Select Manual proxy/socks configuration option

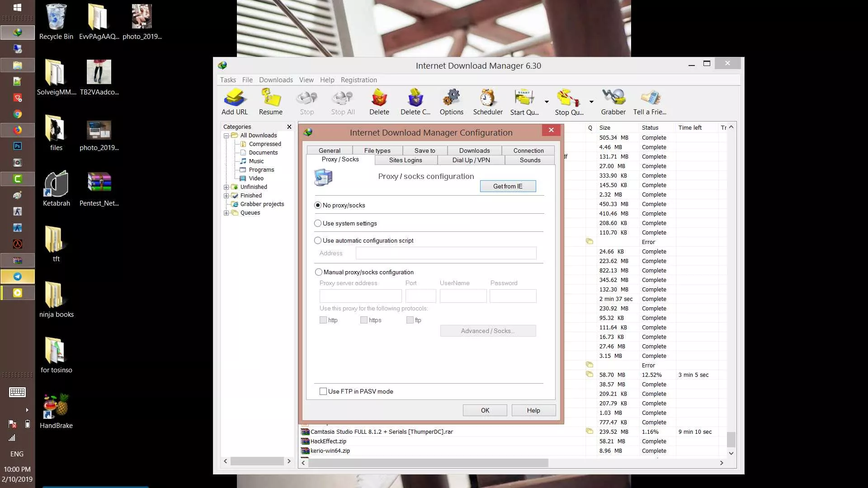(x=319, y=272)
